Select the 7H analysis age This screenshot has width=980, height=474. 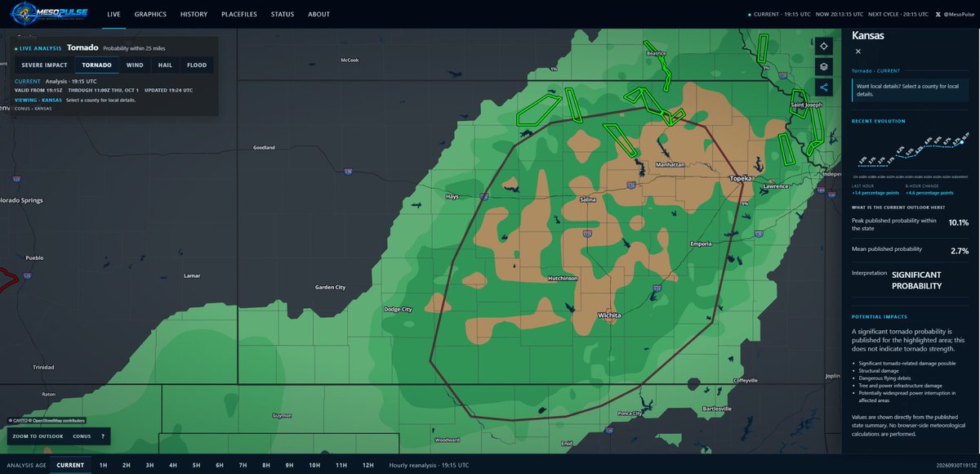coord(243,465)
